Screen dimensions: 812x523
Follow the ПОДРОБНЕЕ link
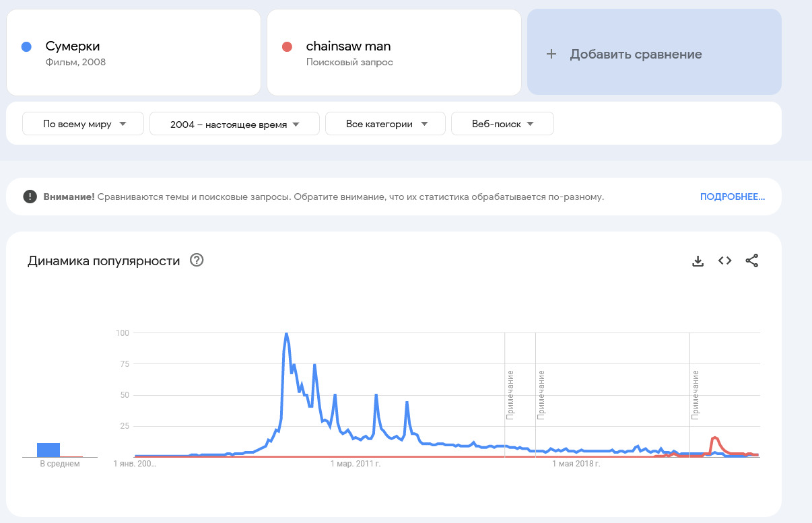732,197
